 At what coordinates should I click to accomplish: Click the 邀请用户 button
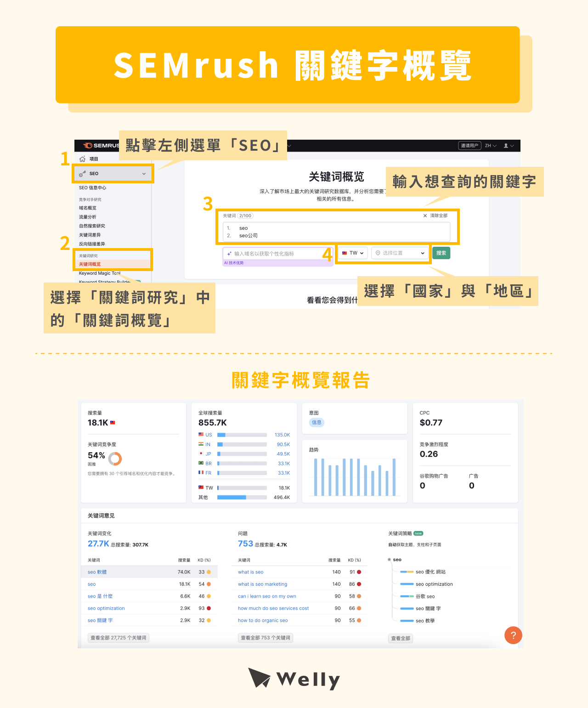[x=469, y=146]
